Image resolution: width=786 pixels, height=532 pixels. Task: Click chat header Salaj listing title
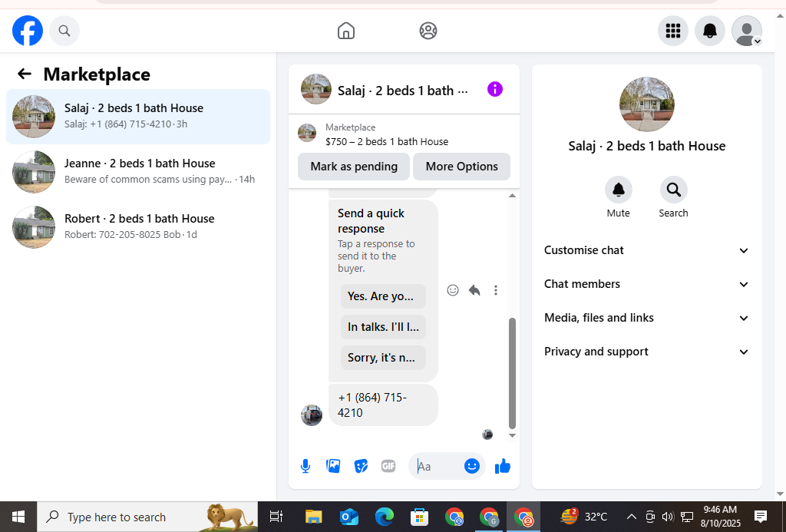[402, 91]
